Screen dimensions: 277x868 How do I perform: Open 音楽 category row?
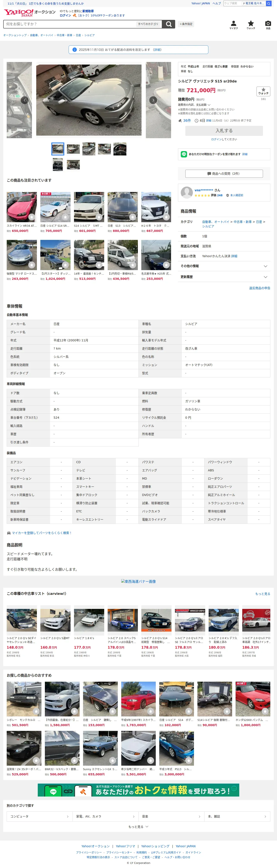171,816
